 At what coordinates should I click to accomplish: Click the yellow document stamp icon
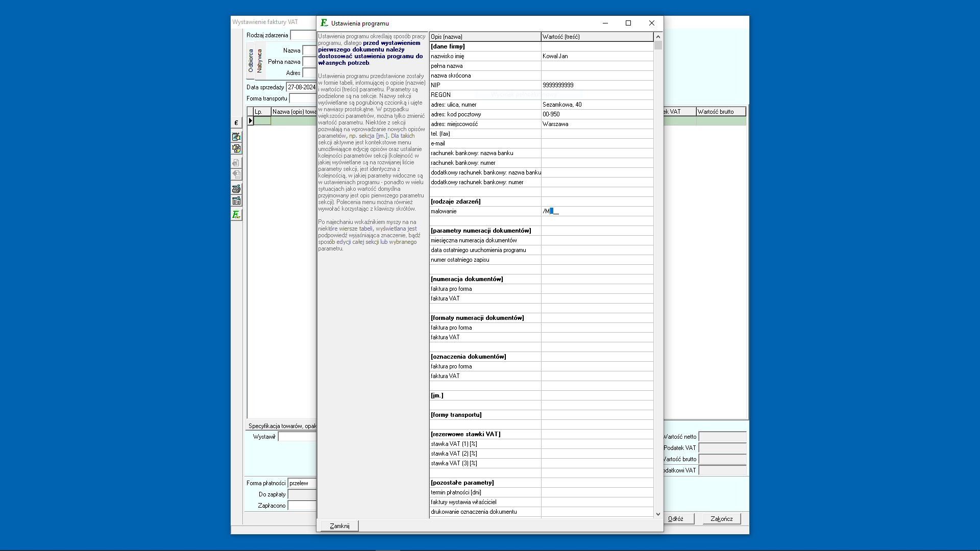click(236, 149)
